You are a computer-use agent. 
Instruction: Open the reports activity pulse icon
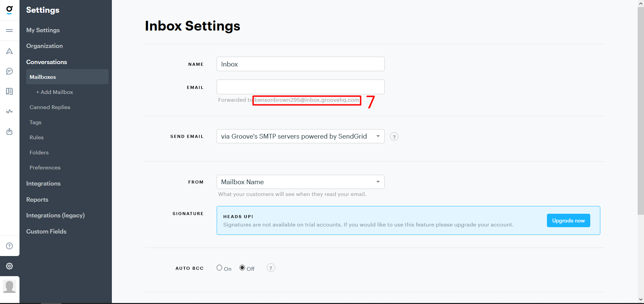pos(9,111)
